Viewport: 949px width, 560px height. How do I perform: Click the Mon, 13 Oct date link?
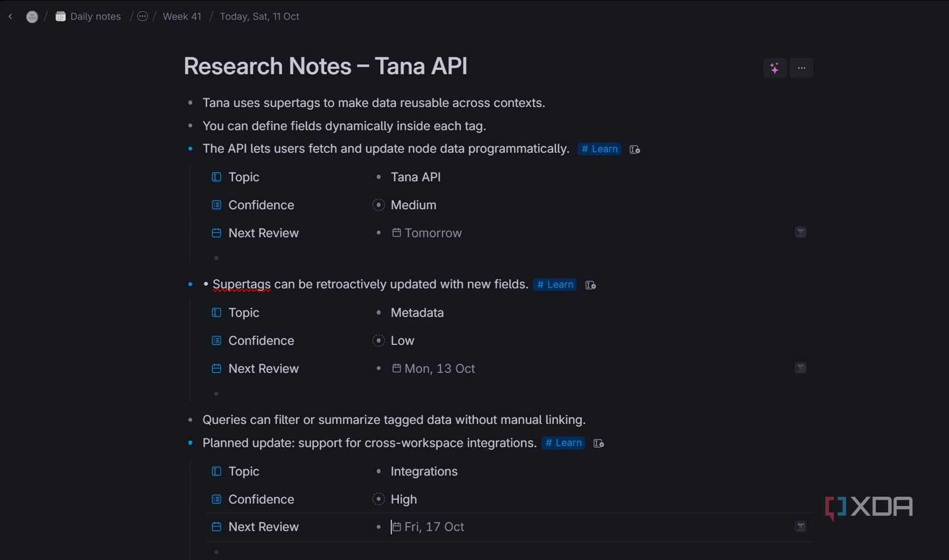(439, 369)
